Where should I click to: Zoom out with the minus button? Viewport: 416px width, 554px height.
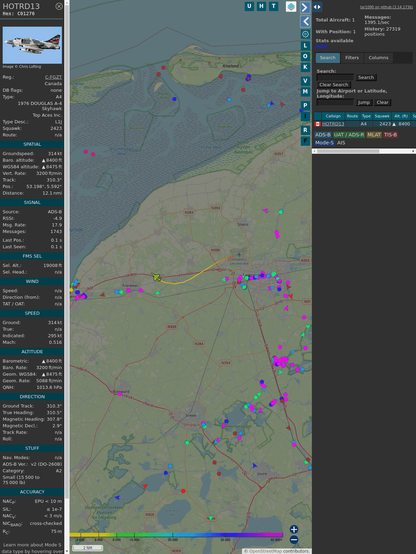pyautogui.click(x=294, y=540)
